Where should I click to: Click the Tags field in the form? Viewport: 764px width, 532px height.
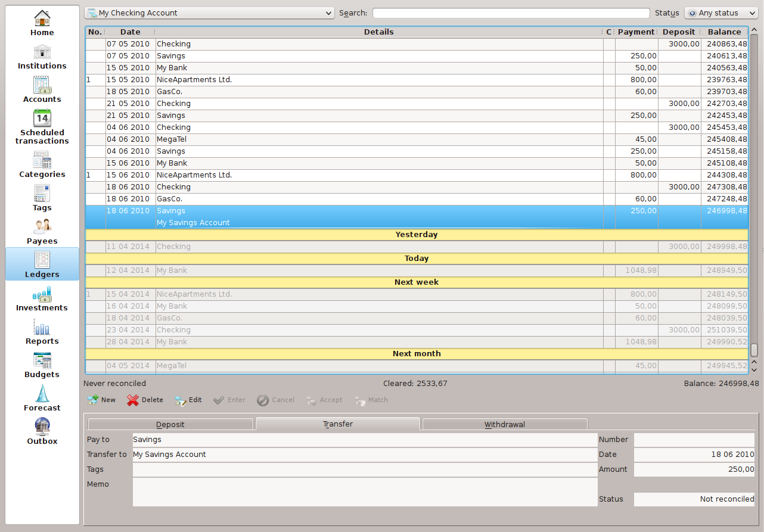pyautogui.click(x=365, y=469)
